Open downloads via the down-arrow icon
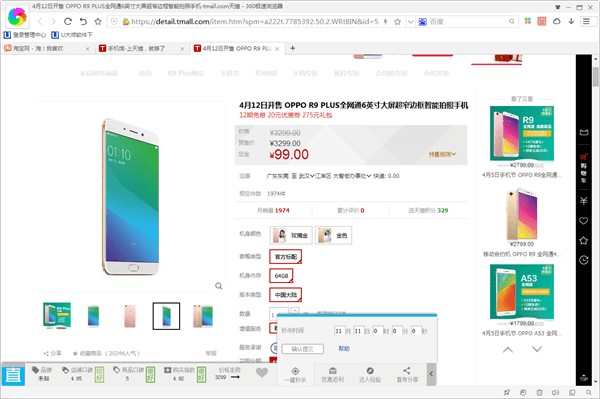 (571, 21)
